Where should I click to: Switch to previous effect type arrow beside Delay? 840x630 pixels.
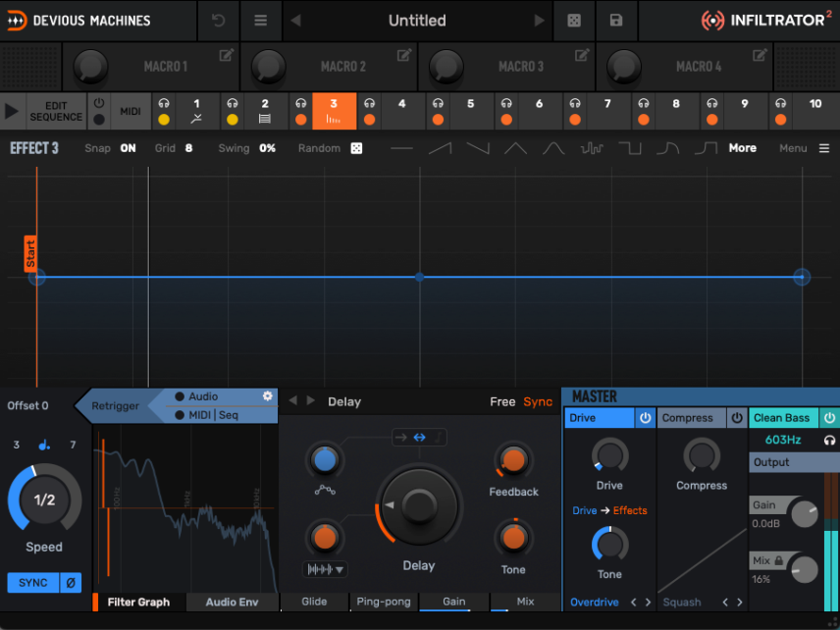[x=292, y=400]
